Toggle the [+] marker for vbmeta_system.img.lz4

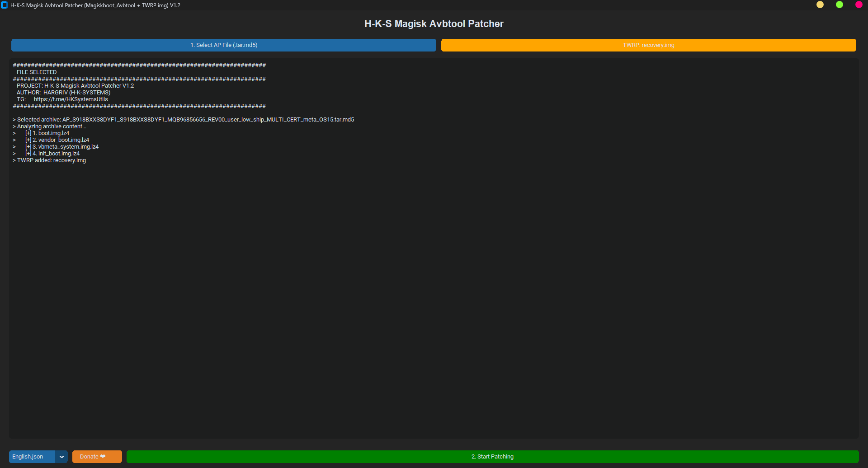pos(28,146)
